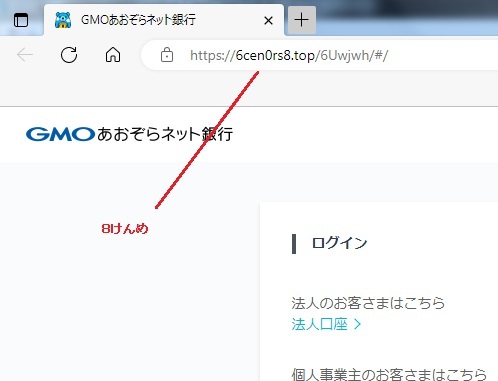Click the browser back arrow

coord(25,55)
